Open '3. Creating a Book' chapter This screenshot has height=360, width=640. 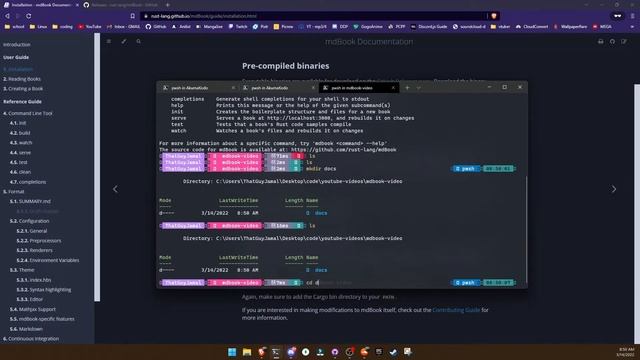click(x=23, y=89)
